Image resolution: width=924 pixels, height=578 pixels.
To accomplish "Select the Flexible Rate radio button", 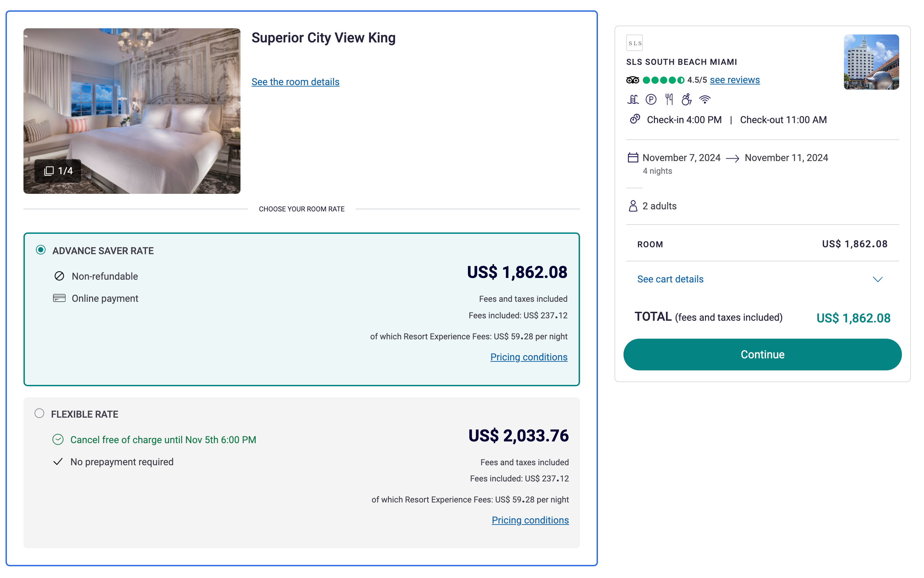I will 39,413.
